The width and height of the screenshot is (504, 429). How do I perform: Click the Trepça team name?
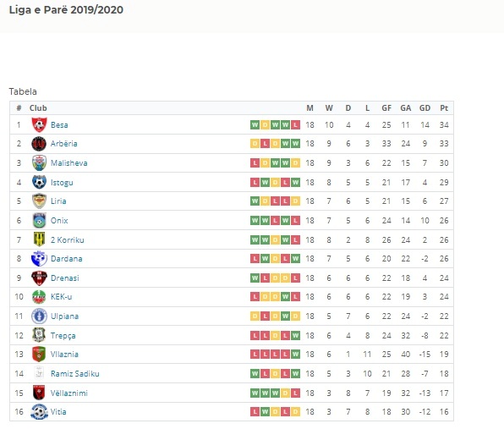(63, 336)
